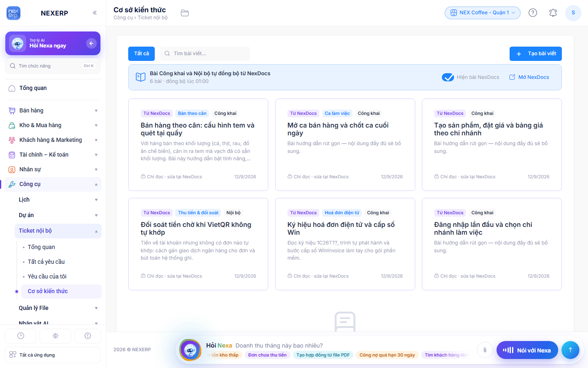Select the Tất cả filter tab
The image size is (588, 368).
click(x=142, y=54)
